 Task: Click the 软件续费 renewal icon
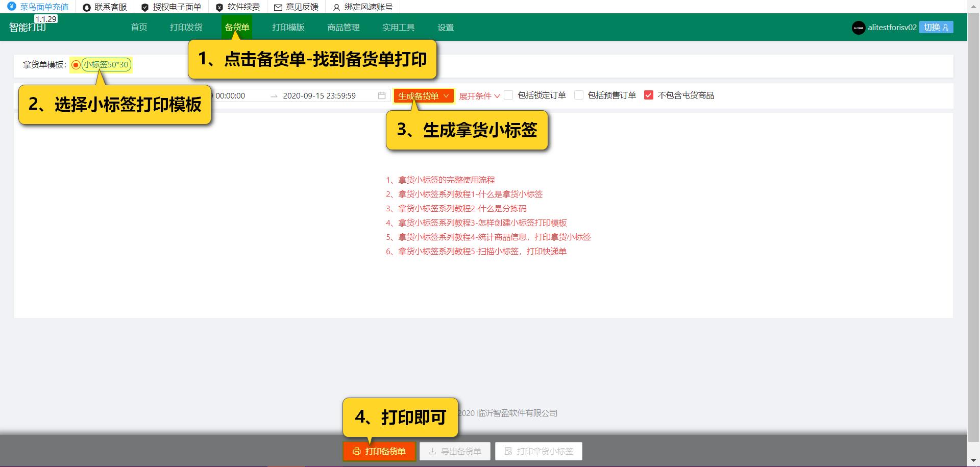[x=219, y=7]
